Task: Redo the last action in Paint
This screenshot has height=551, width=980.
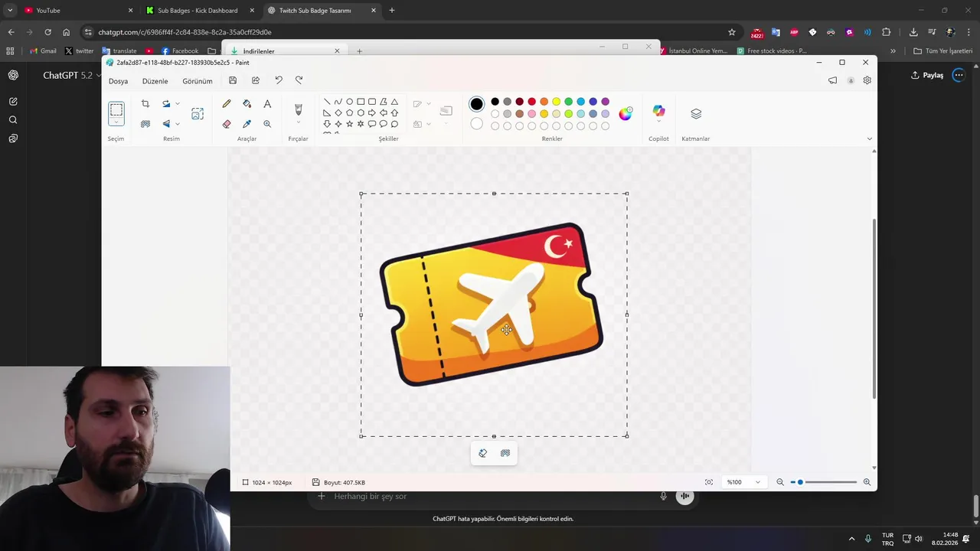Action: pyautogui.click(x=299, y=80)
